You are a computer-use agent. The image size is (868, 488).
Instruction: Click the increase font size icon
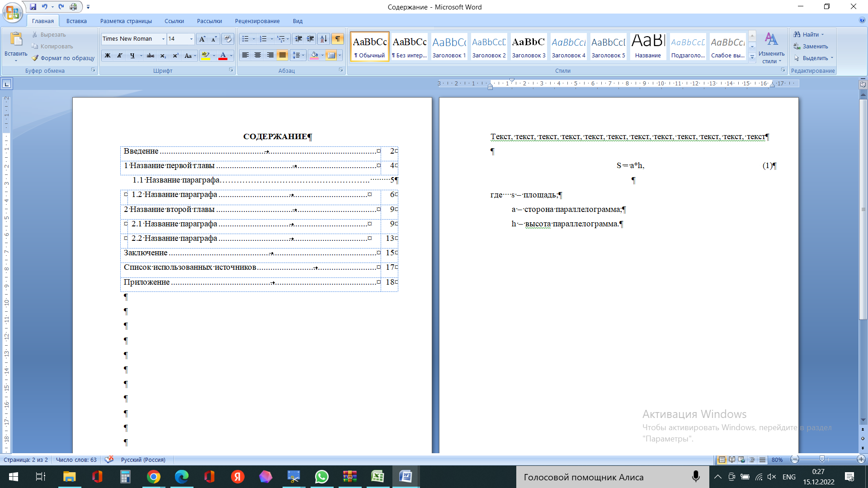click(x=202, y=39)
